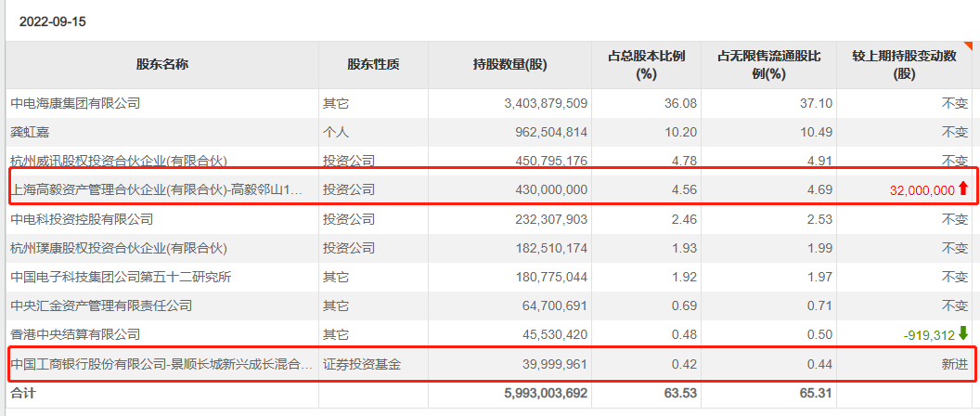Open 中电海康集团有限公司 shareholder link
980x416 pixels.
pyautogui.click(x=75, y=103)
